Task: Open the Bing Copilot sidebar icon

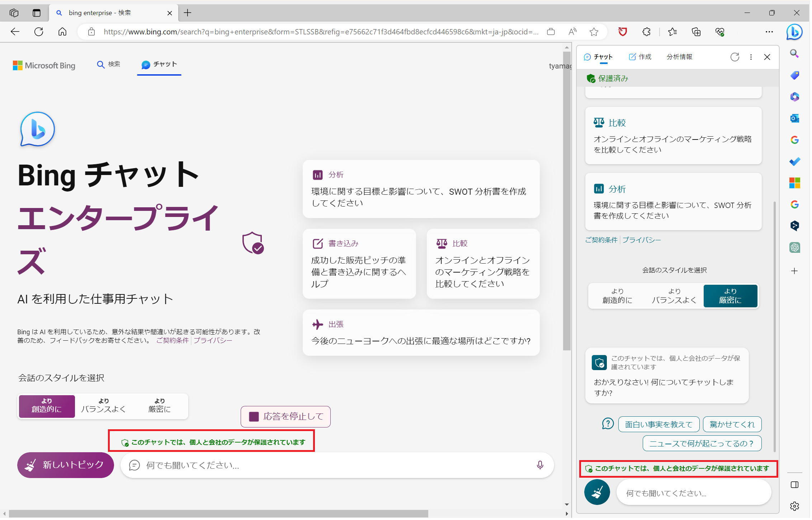Action: tap(794, 32)
